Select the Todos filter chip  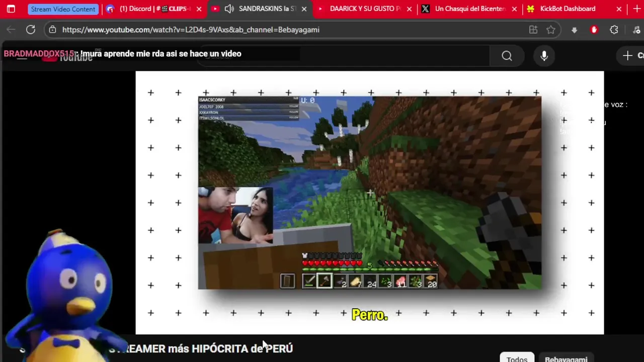click(517, 357)
